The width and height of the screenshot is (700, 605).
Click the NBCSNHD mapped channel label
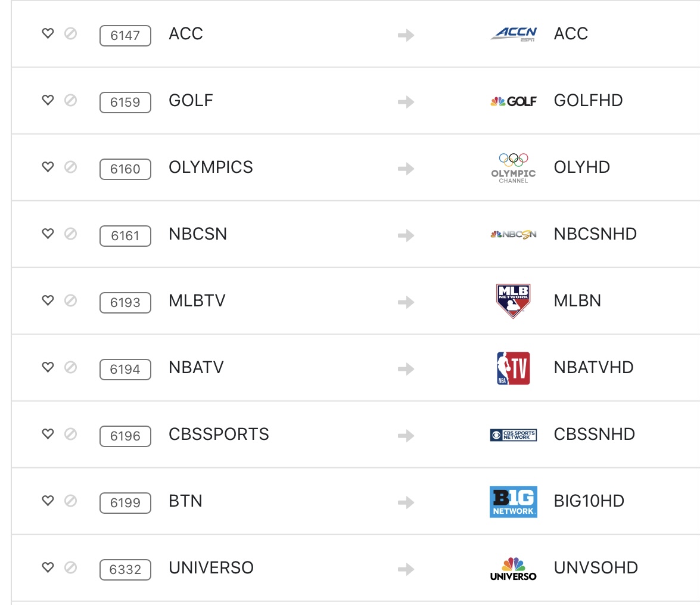click(595, 234)
